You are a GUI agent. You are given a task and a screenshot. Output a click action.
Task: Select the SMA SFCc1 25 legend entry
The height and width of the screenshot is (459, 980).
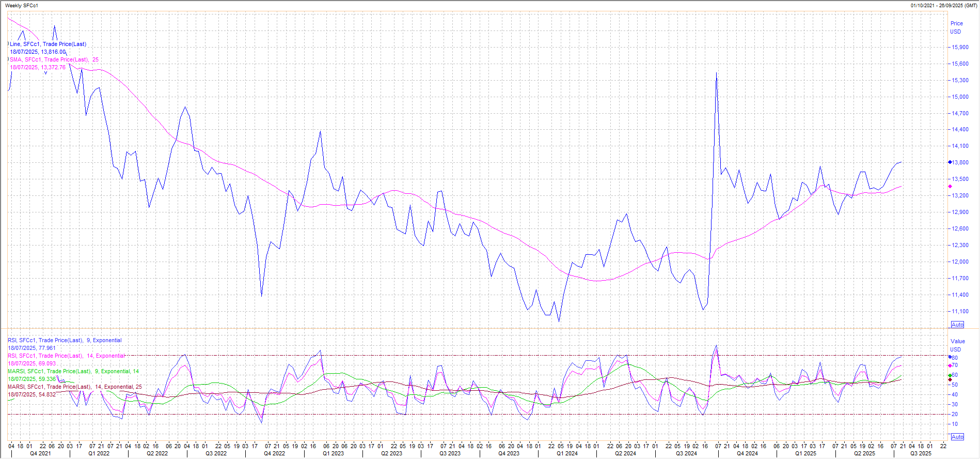pyautogui.click(x=54, y=60)
